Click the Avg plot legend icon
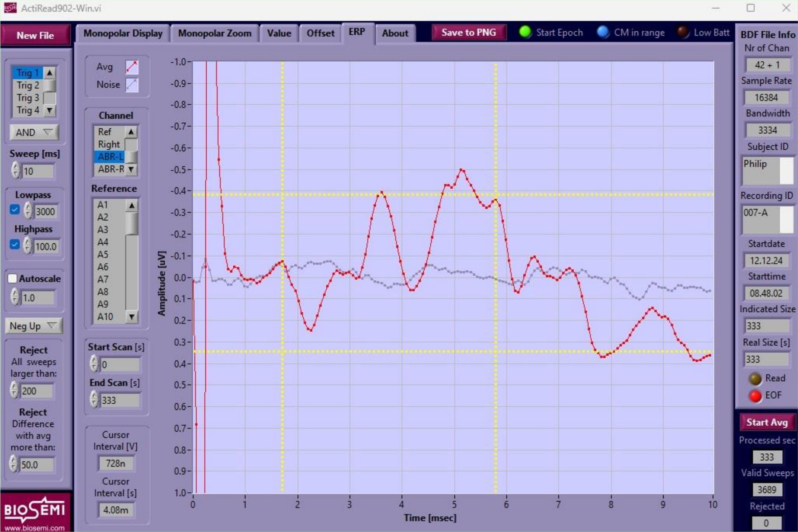 coord(132,67)
